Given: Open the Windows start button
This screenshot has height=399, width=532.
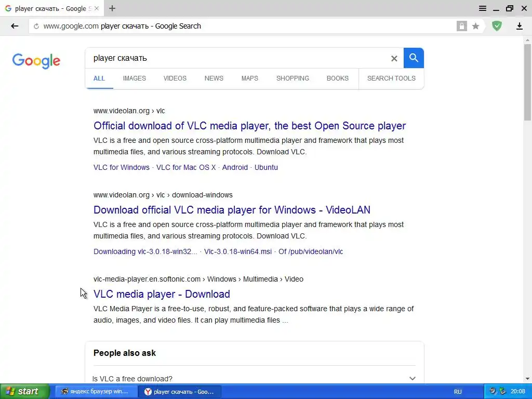Looking at the screenshot, I should (x=24, y=392).
